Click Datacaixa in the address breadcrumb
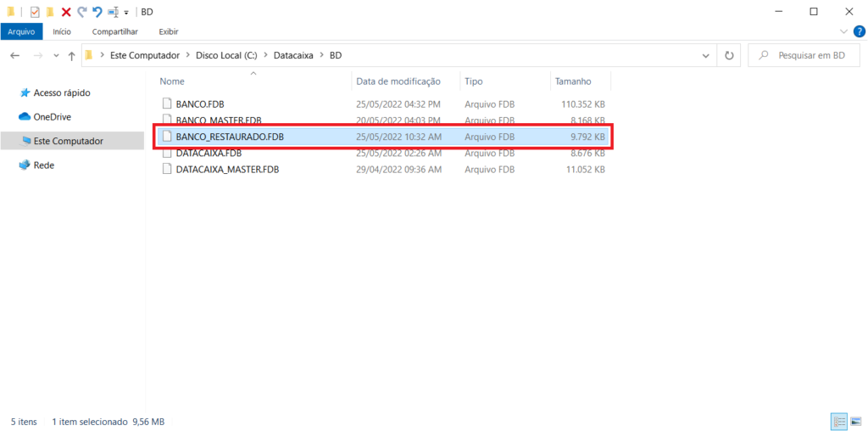Image resolution: width=868 pixels, height=431 pixels. tap(292, 55)
